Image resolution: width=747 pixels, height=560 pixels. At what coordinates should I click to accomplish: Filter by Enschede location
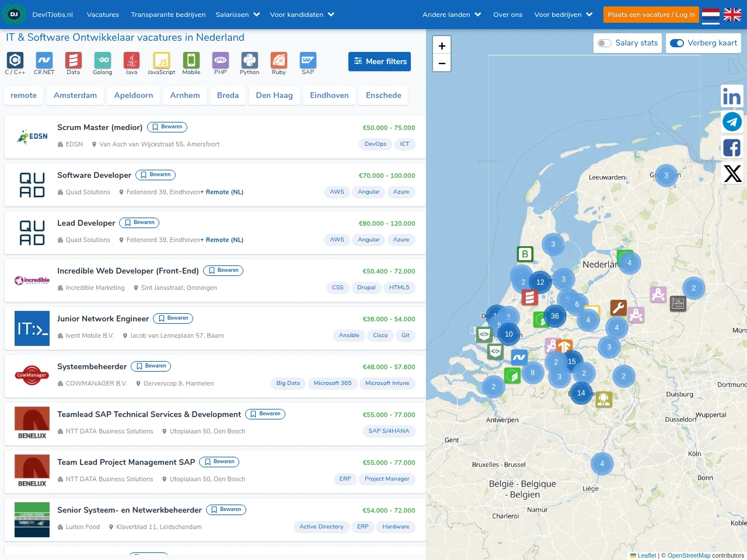pyautogui.click(x=383, y=95)
